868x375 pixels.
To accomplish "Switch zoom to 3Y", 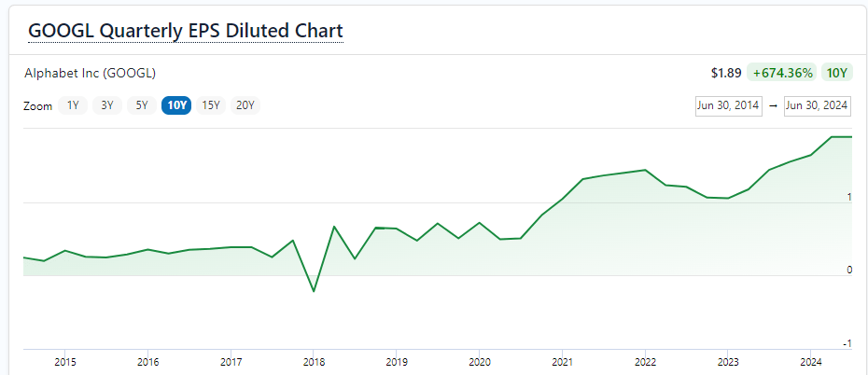I will [107, 105].
